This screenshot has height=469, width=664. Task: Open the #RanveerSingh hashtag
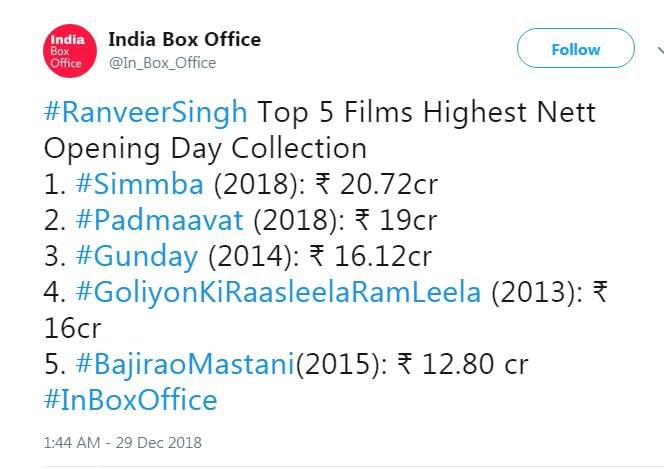pos(145,112)
